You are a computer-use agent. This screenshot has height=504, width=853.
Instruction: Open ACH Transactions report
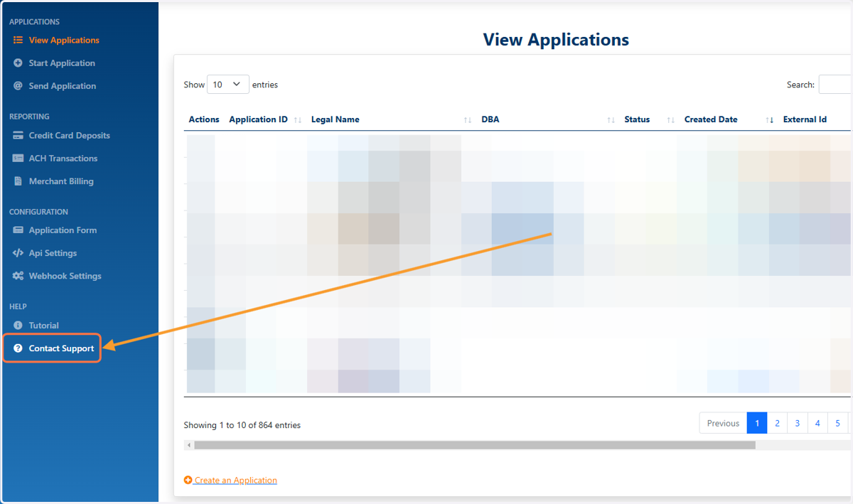[x=63, y=159]
